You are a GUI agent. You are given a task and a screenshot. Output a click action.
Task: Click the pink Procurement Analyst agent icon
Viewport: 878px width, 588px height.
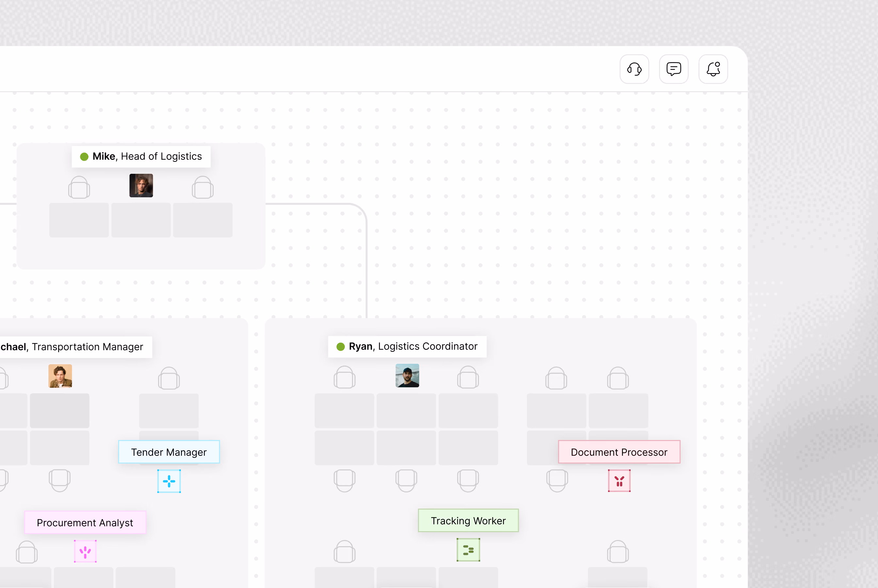[85, 551]
